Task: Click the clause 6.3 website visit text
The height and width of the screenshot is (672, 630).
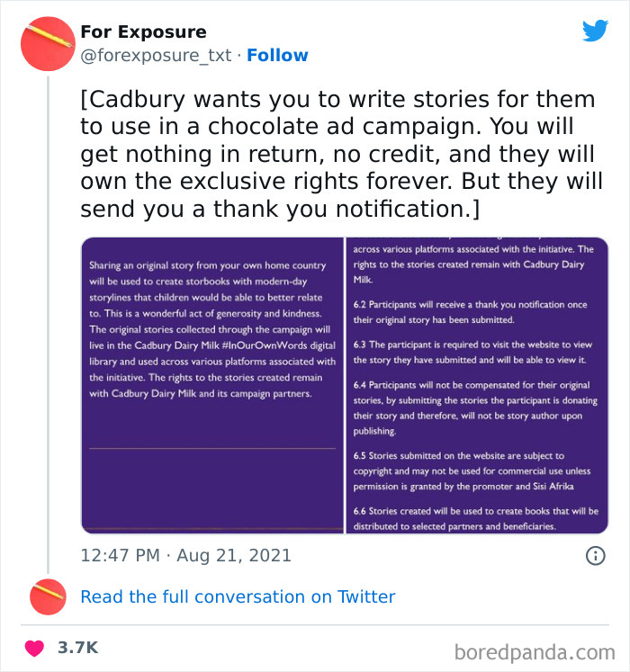Action: tap(472, 353)
